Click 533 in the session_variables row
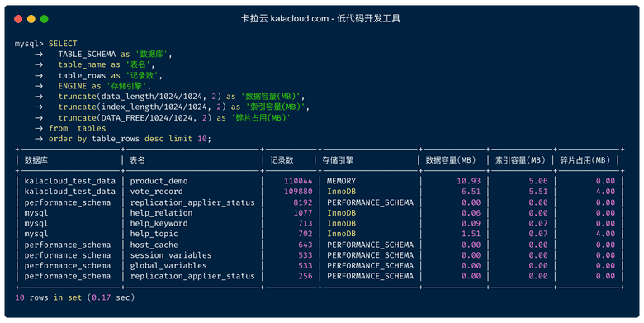The image size is (644, 323). coord(305,255)
